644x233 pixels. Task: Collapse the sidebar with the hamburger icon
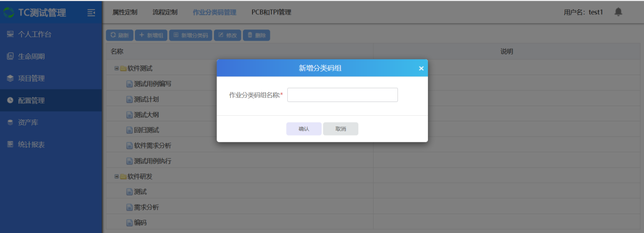(x=91, y=12)
